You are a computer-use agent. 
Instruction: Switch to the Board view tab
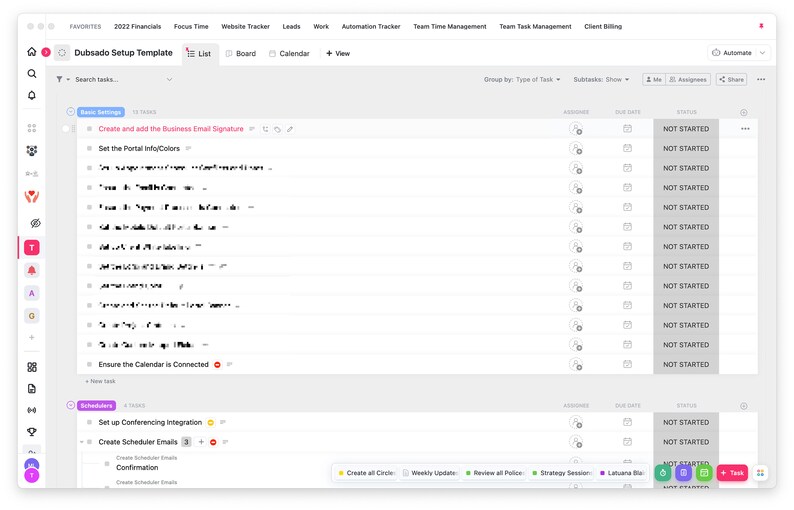click(241, 54)
